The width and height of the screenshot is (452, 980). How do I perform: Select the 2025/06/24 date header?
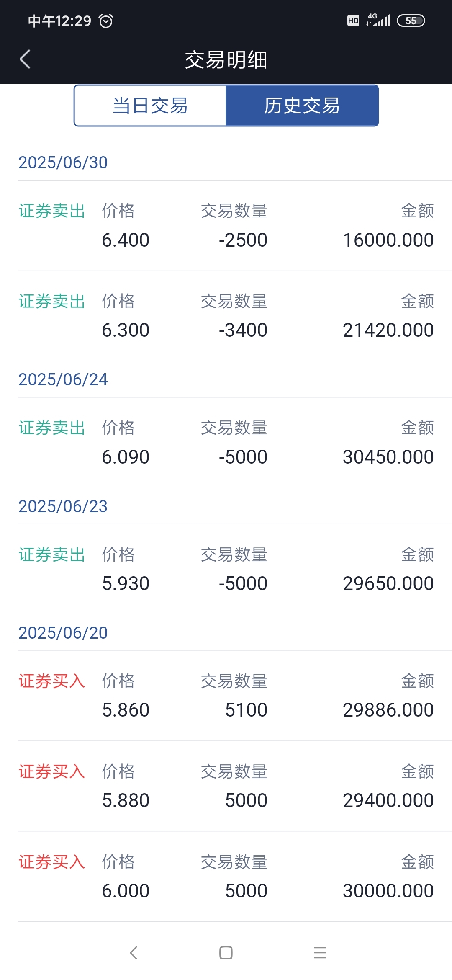(63, 379)
